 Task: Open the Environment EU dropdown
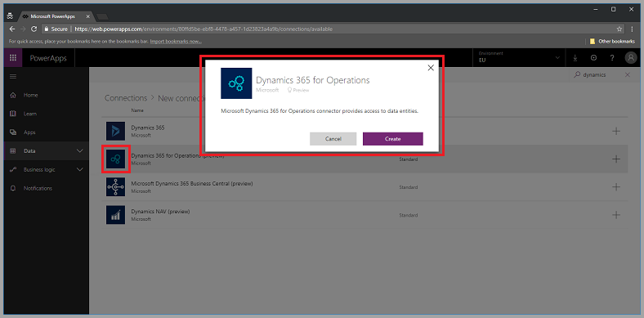[x=520, y=57]
